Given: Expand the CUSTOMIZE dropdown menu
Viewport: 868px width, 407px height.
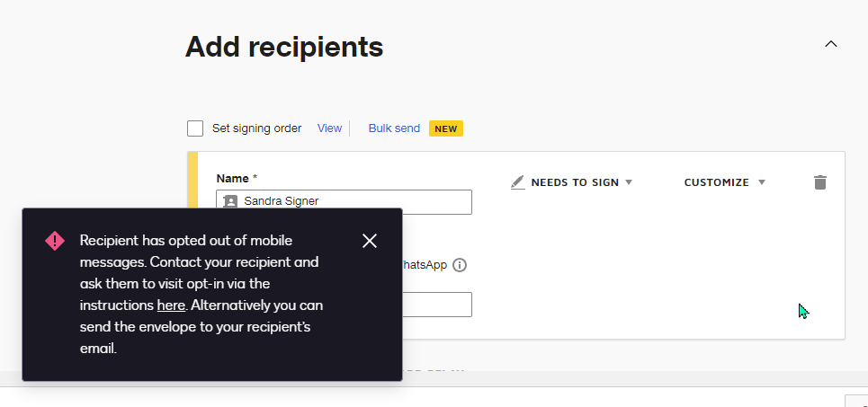Looking at the screenshot, I should pyautogui.click(x=724, y=182).
